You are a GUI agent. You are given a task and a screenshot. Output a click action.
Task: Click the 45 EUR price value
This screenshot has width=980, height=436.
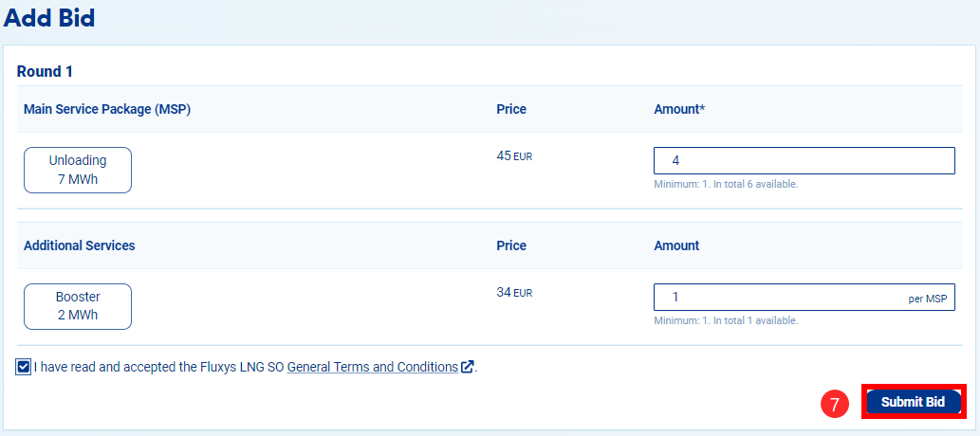click(514, 156)
